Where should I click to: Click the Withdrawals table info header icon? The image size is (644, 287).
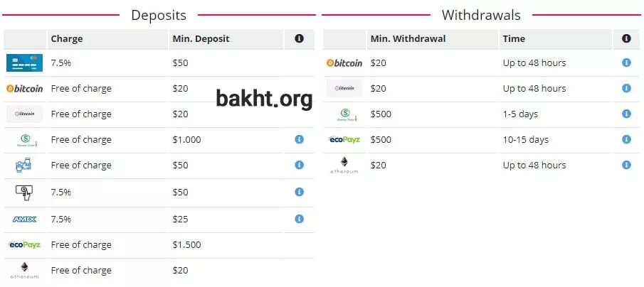click(x=626, y=38)
